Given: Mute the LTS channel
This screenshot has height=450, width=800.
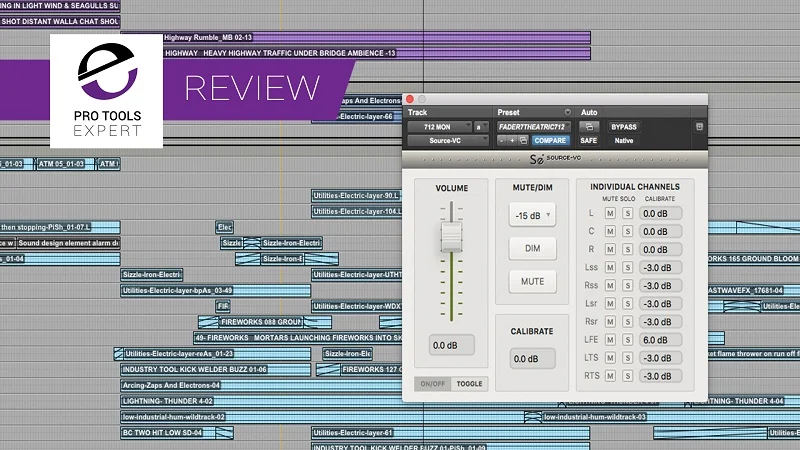Looking at the screenshot, I should pos(610,358).
